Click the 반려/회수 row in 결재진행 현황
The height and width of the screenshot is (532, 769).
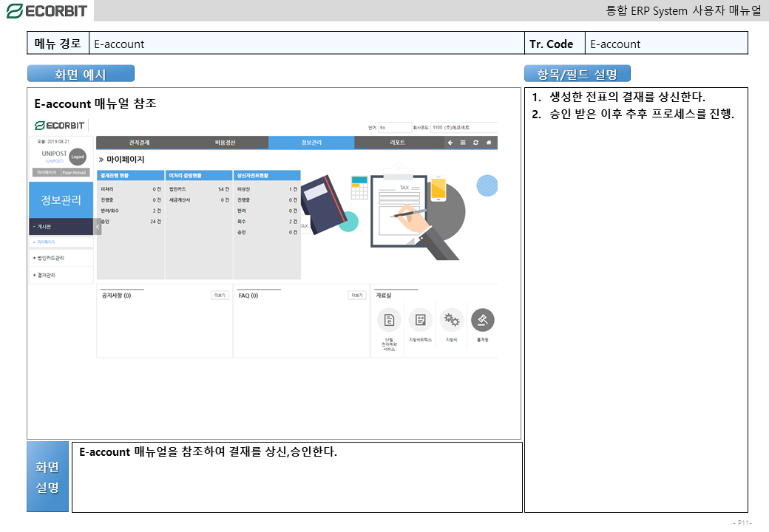130,211
